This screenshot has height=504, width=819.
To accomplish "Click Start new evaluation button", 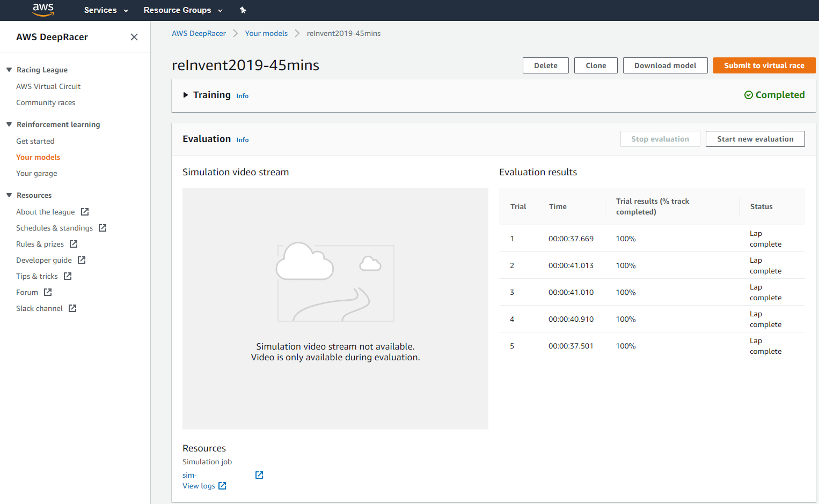I will coord(755,139).
